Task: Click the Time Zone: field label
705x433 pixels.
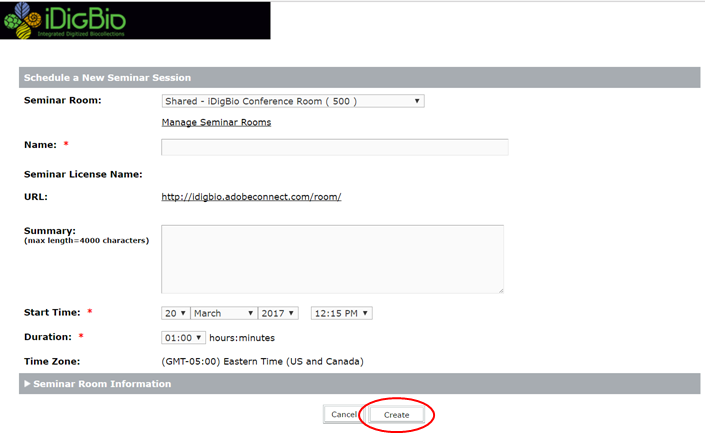Action: 52,362
